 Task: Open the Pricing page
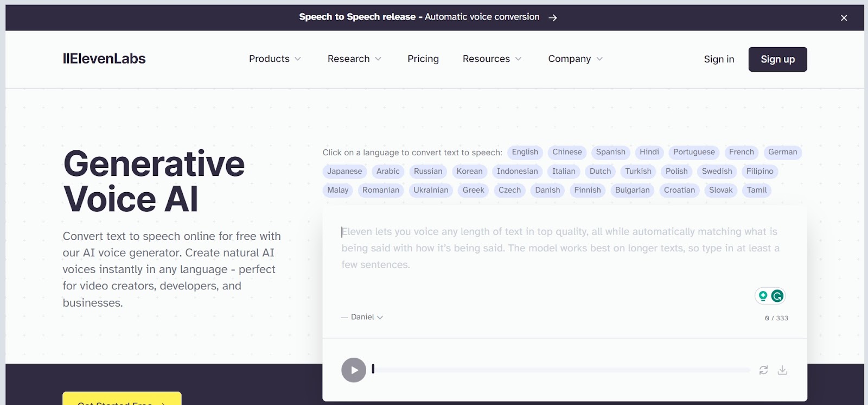[423, 59]
